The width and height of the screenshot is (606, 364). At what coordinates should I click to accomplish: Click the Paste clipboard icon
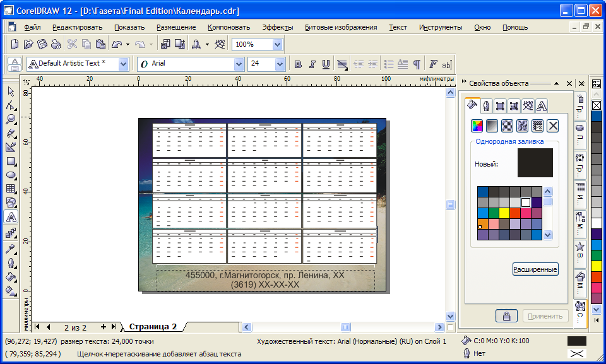coord(100,44)
